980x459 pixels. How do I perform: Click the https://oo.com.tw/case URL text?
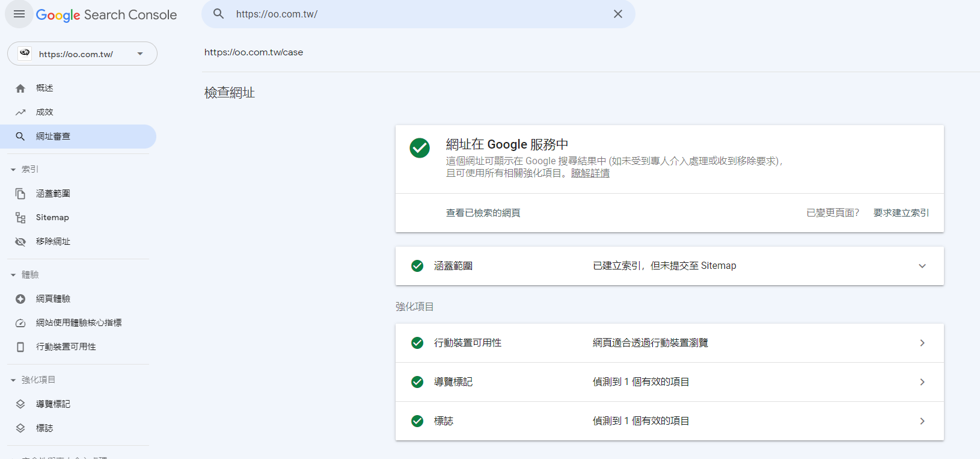(254, 52)
